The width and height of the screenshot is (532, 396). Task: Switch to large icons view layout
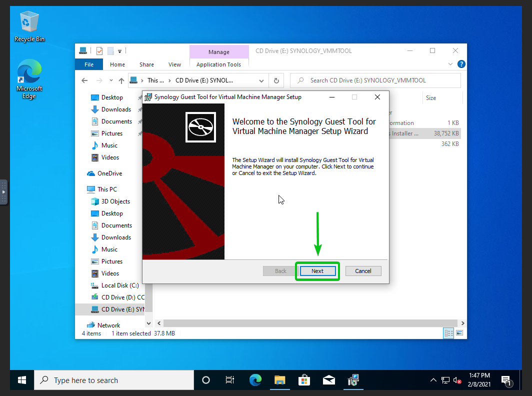tap(459, 333)
